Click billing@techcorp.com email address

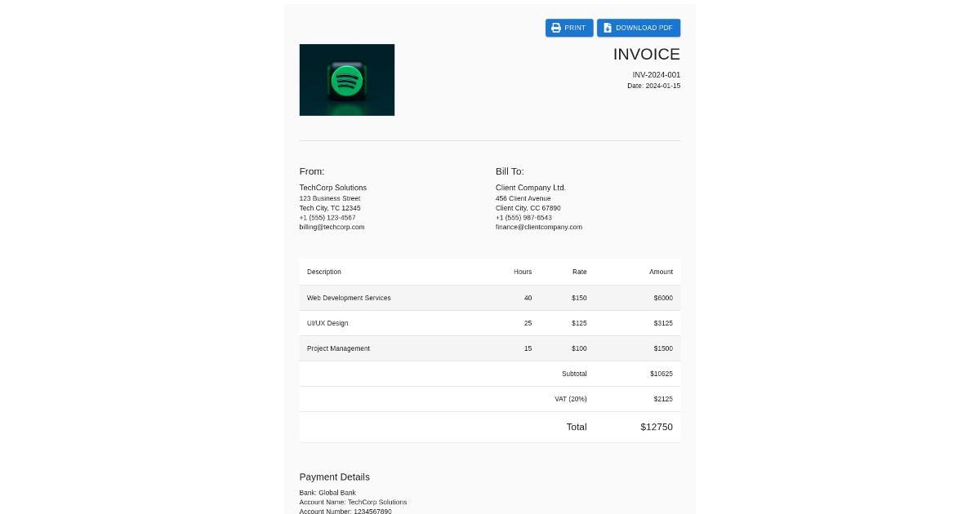(x=332, y=227)
